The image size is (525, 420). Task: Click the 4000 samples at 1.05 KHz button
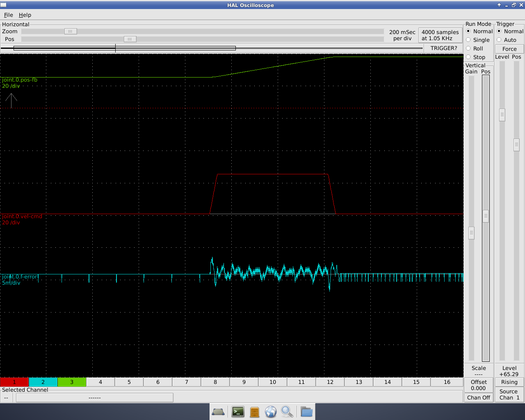coord(440,35)
